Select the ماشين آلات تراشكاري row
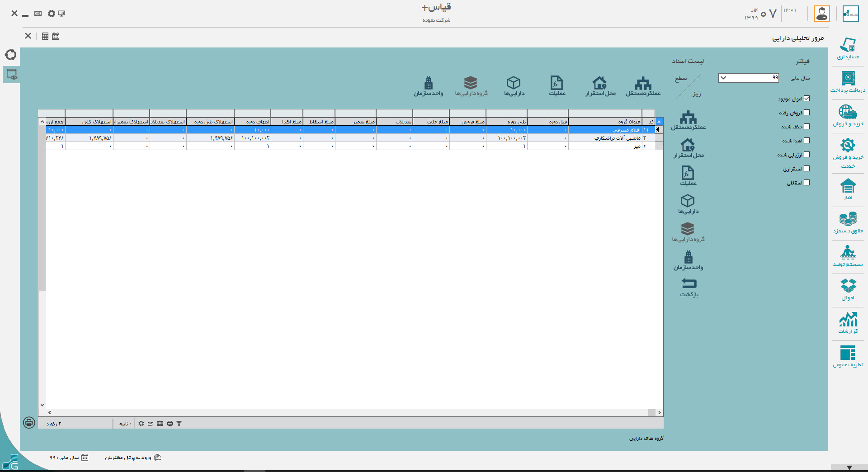 [x=351, y=138]
